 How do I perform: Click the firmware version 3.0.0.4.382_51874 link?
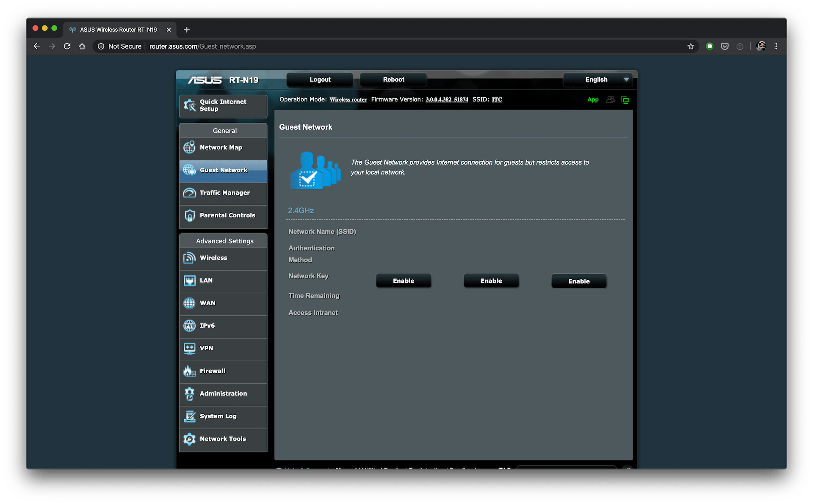pyautogui.click(x=447, y=100)
